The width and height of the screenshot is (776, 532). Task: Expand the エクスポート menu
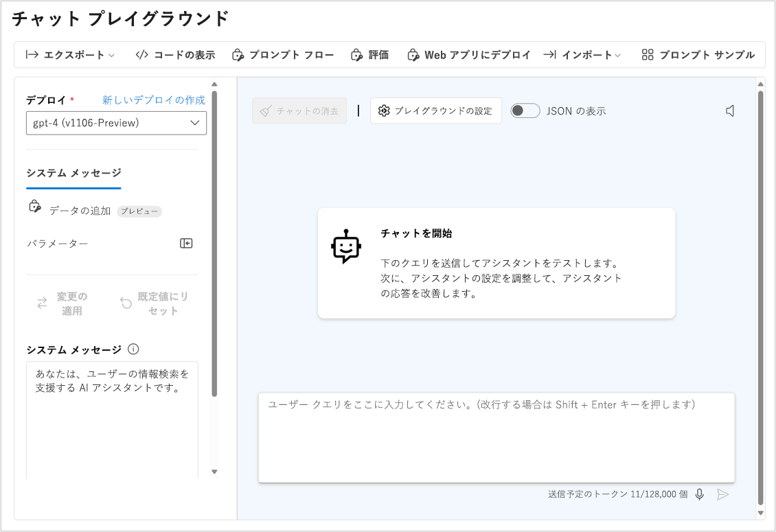tap(70, 55)
